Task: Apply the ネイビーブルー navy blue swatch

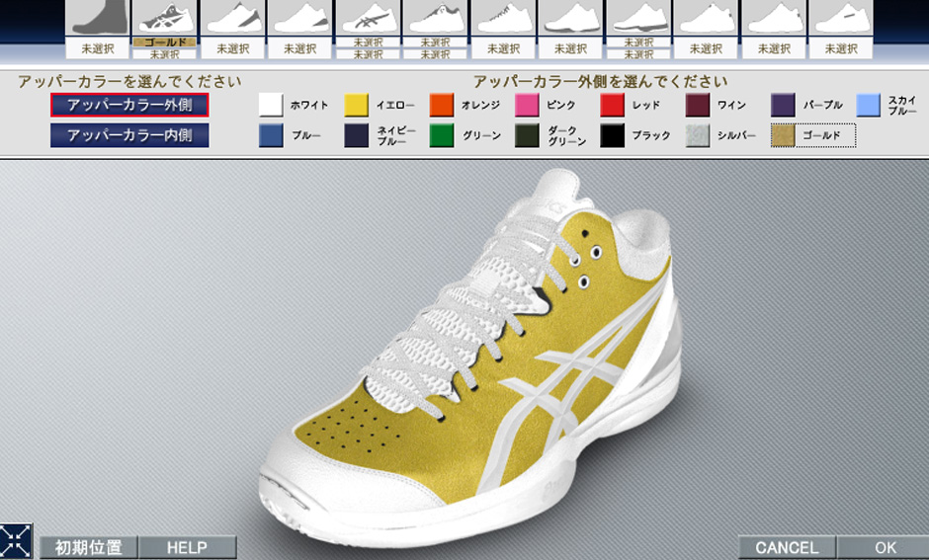Action: [x=356, y=135]
